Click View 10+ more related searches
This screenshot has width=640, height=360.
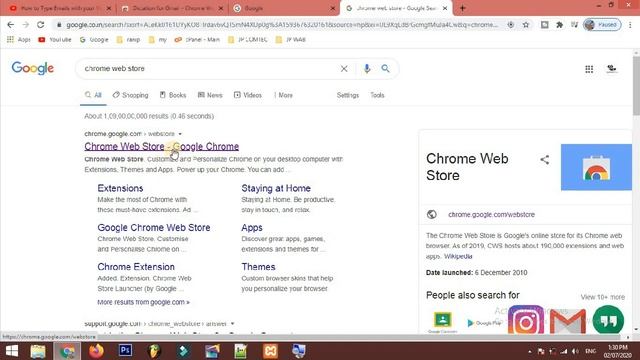click(602, 297)
